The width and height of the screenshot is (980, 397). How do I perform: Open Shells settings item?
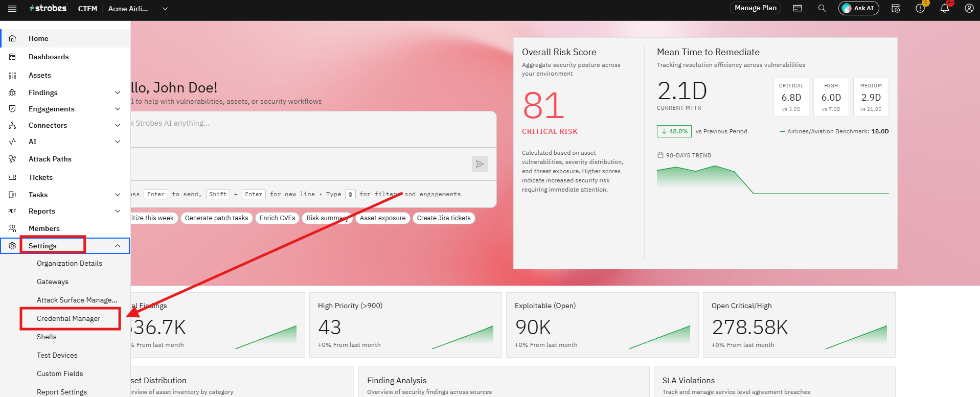coord(47,337)
